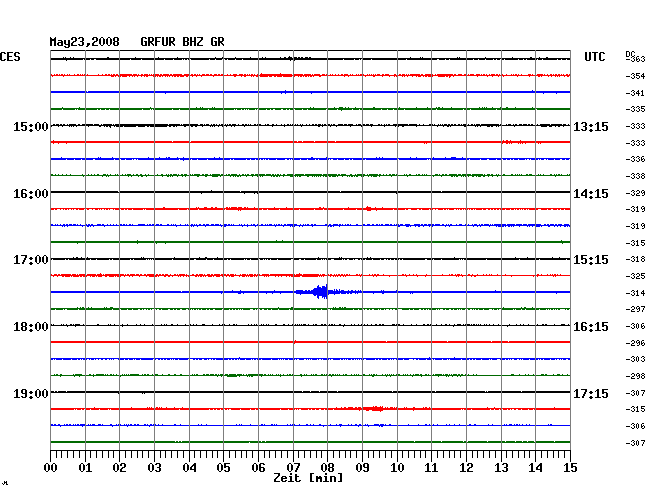This screenshot has width=650, height=494.
Task: Click the 14 minute axis tick label
Action: click(535, 468)
